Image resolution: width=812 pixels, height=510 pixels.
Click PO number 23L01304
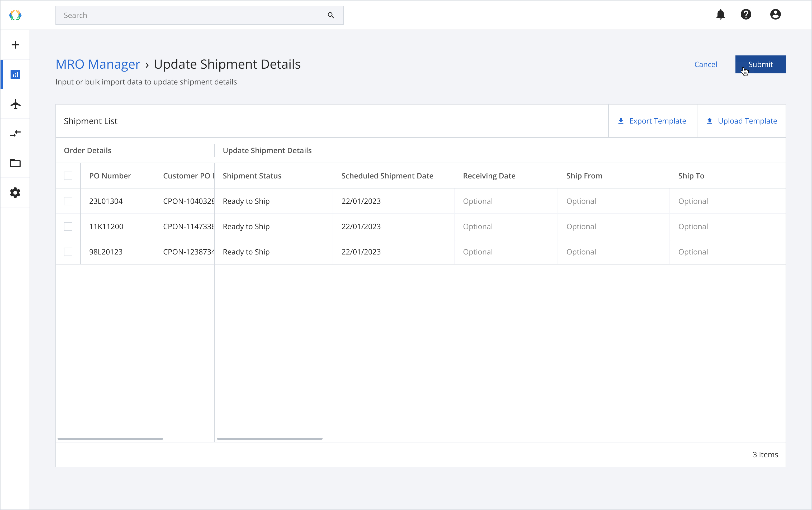click(x=106, y=201)
